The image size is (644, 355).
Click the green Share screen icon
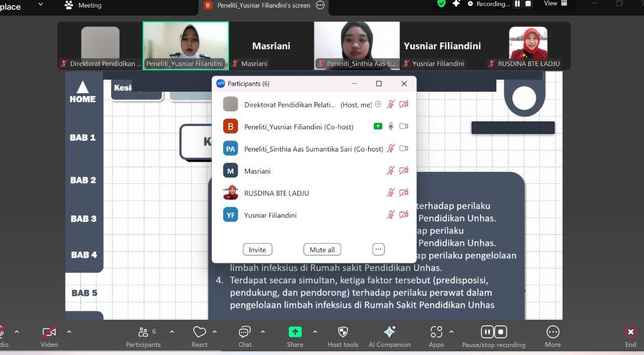click(295, 332)
